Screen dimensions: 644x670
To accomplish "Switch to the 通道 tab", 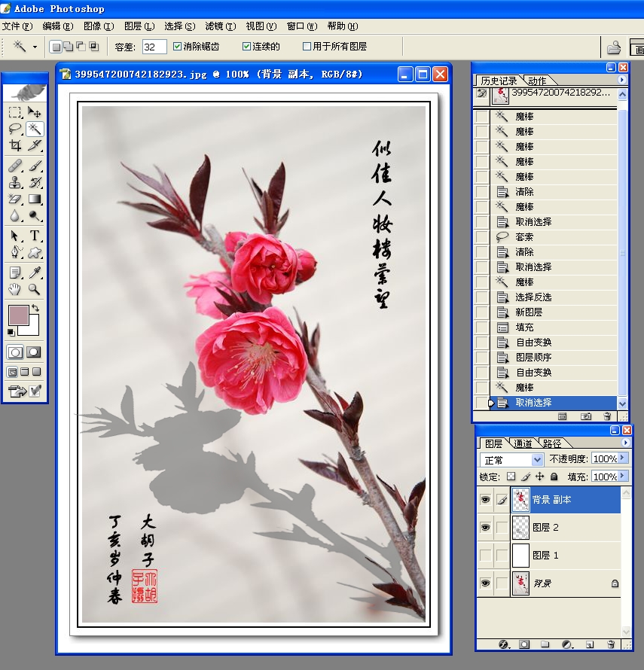I will (x=523, y=443).
